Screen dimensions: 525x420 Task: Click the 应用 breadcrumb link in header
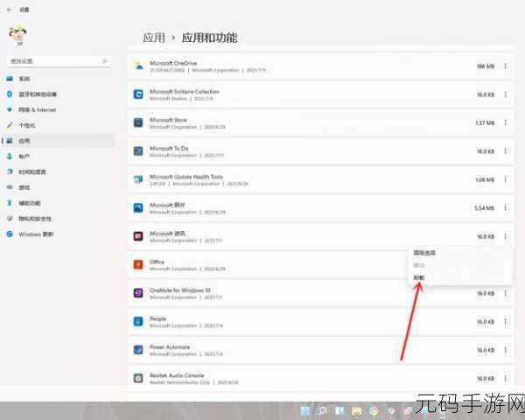154,38
